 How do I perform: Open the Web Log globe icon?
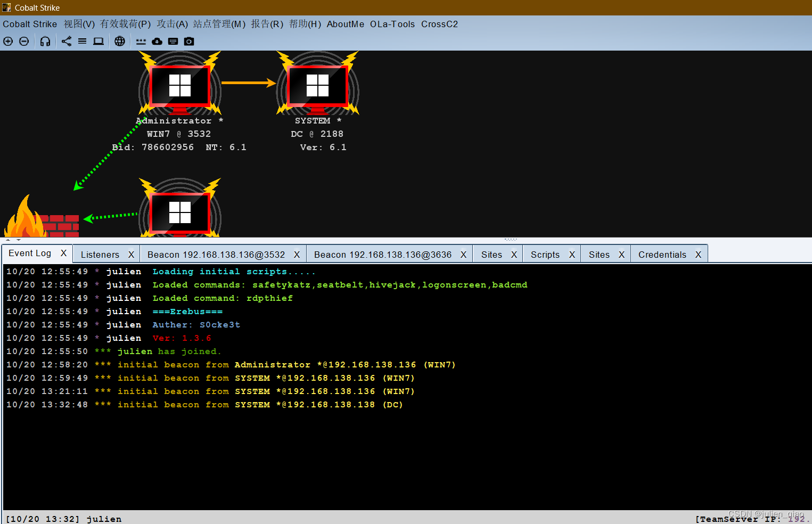point(120,41)
